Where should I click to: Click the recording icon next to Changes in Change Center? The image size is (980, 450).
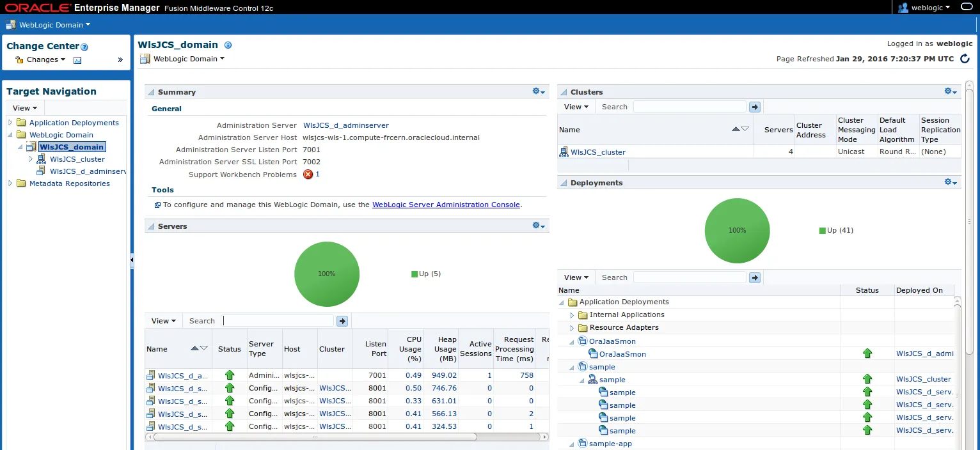click(77, 60)
